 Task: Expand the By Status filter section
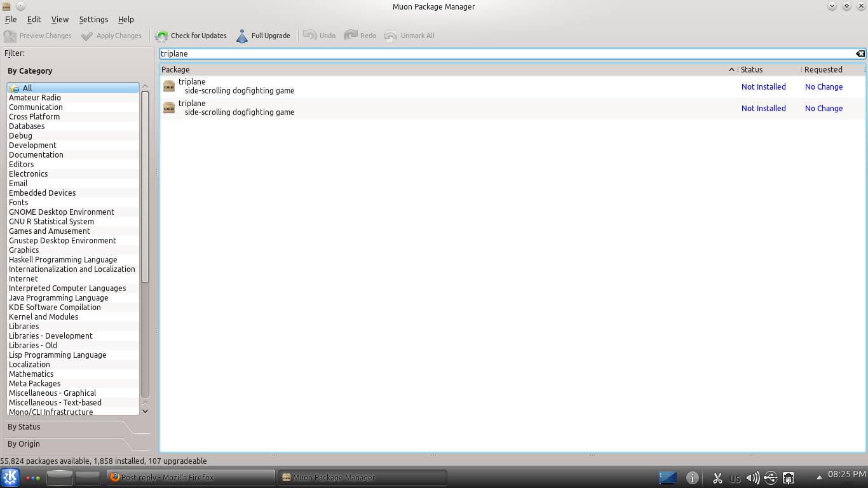tap(24, 427)
